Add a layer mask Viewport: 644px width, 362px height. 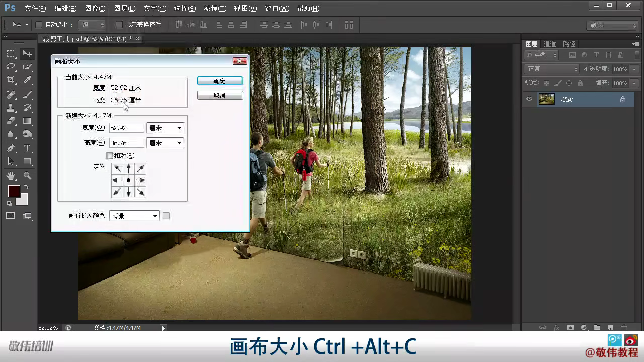pyautogui.click(x=570, y=328)
